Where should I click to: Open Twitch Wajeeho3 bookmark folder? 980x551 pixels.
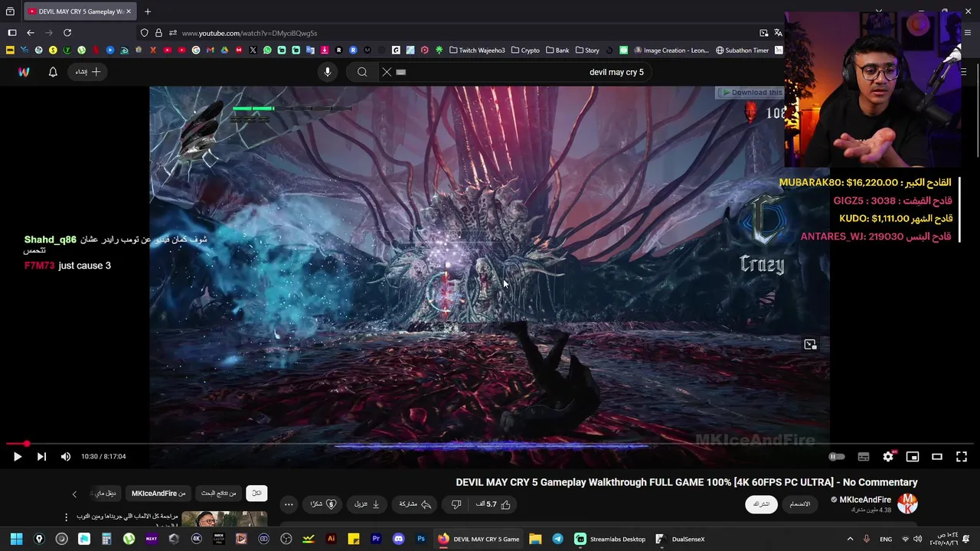pos(477,51)
